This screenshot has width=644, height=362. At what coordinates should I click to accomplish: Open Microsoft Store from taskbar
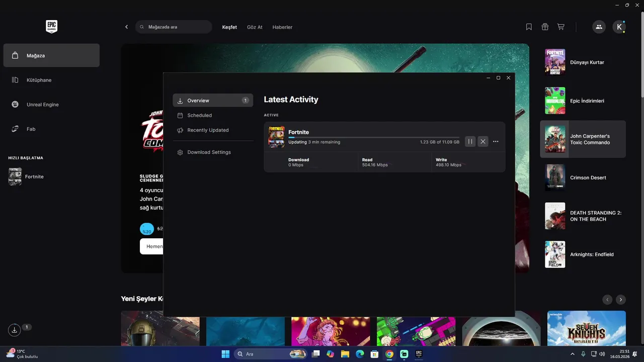point(374,354)
